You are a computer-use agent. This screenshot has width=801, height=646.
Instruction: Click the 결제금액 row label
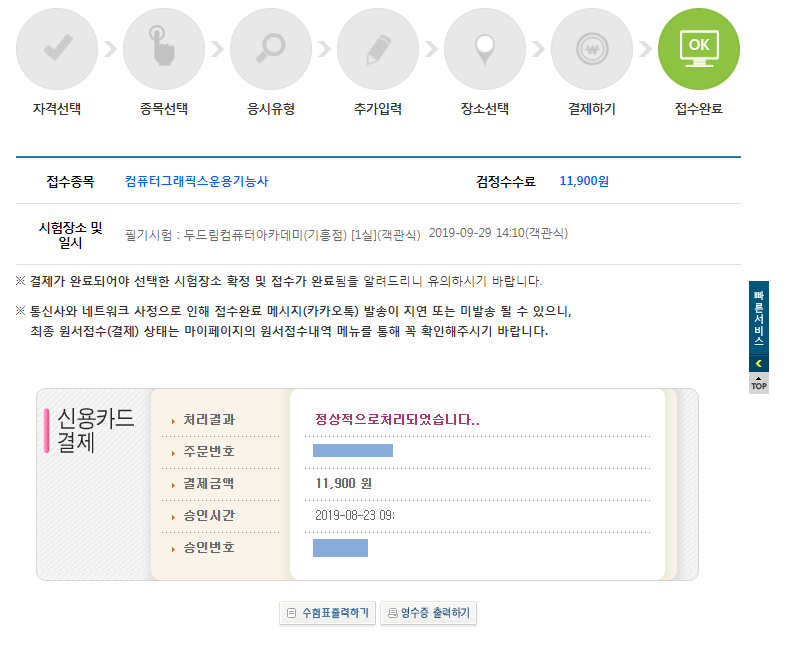click(209, 483)
